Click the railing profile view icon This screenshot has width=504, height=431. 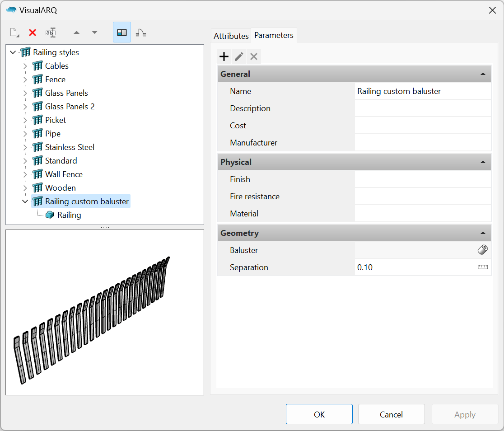coord(141,33)
